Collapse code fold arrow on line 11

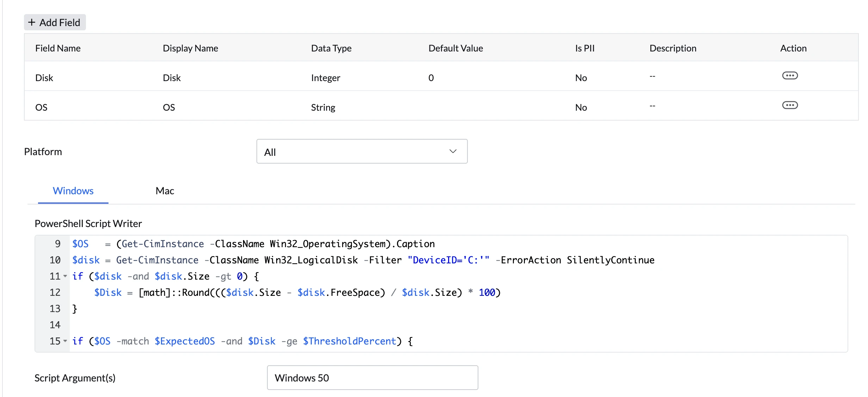click(x=65, y=276)
